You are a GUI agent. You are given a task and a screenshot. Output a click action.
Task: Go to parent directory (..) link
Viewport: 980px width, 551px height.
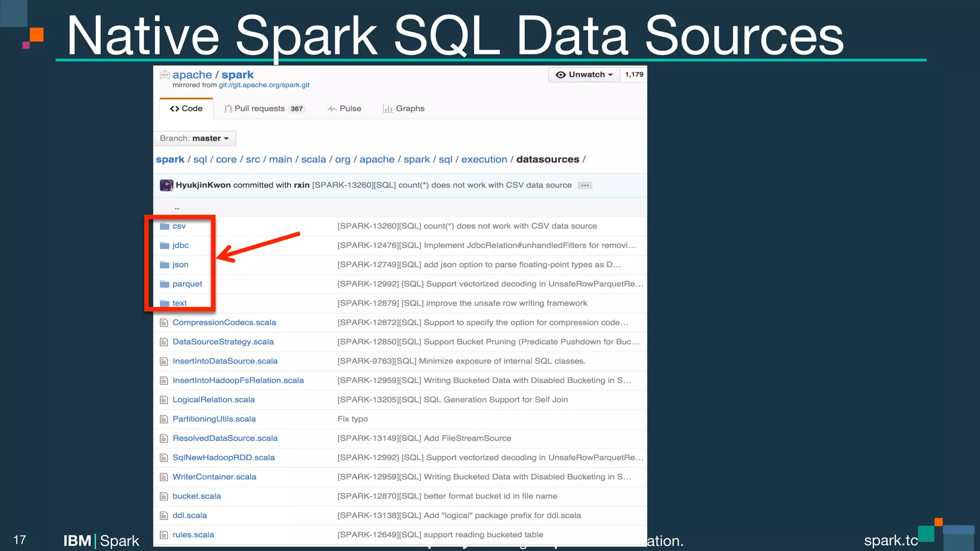point(177,208)
